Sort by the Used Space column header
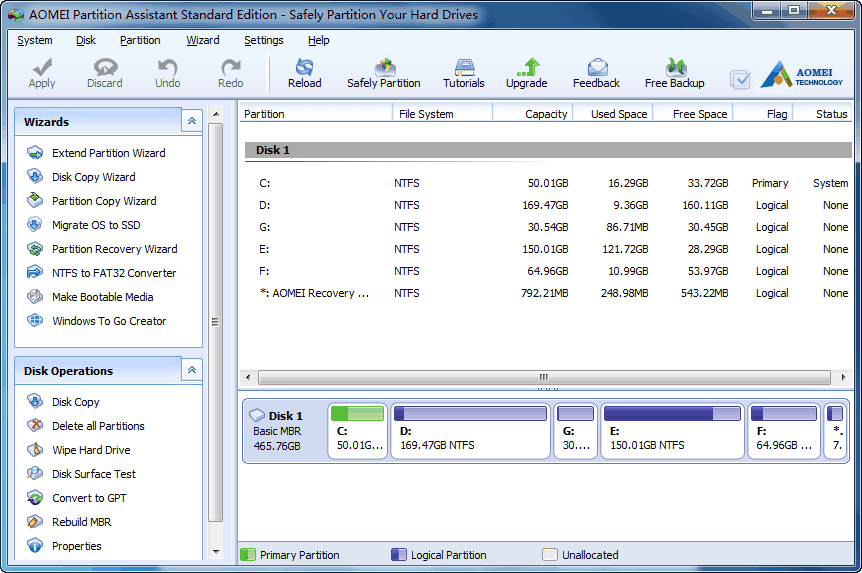The height and width of the screenshot is (573, 862). click(612, 114)
